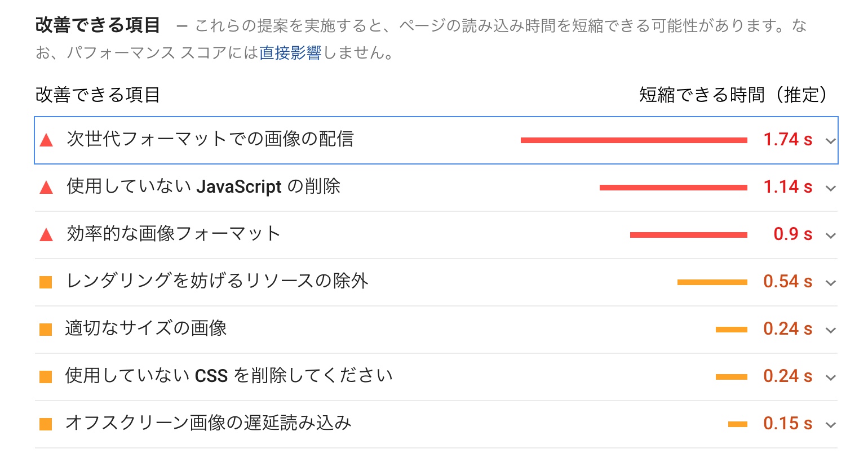The height and width of the screenshot is (471, 868).
Task: Click the オフスクリーン画像の遅延読み込み audit title
Action: [208, 423]
